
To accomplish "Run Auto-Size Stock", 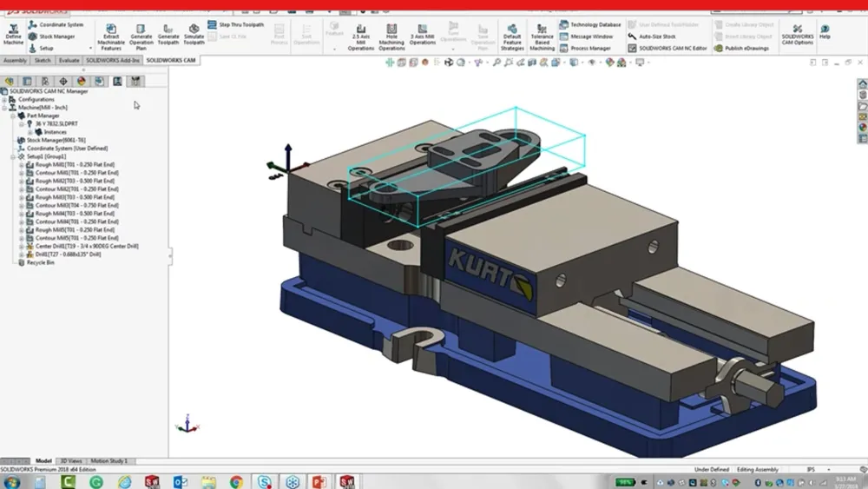I will 652,36.
